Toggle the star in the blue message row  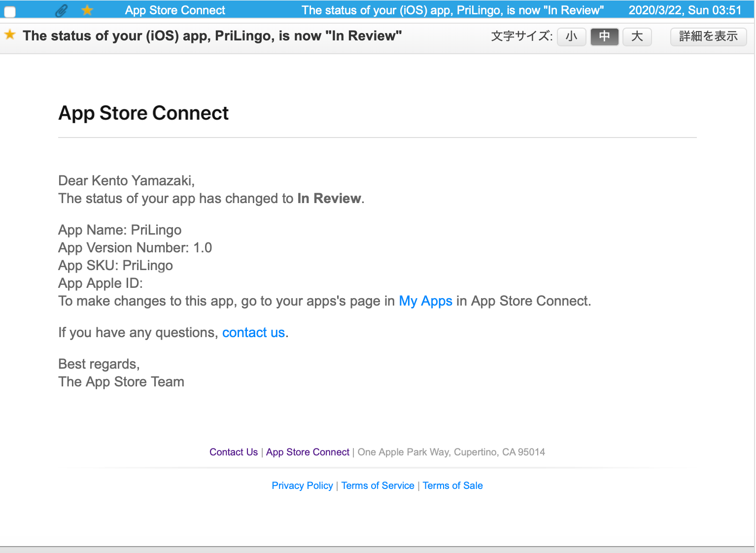coord(87,10)
